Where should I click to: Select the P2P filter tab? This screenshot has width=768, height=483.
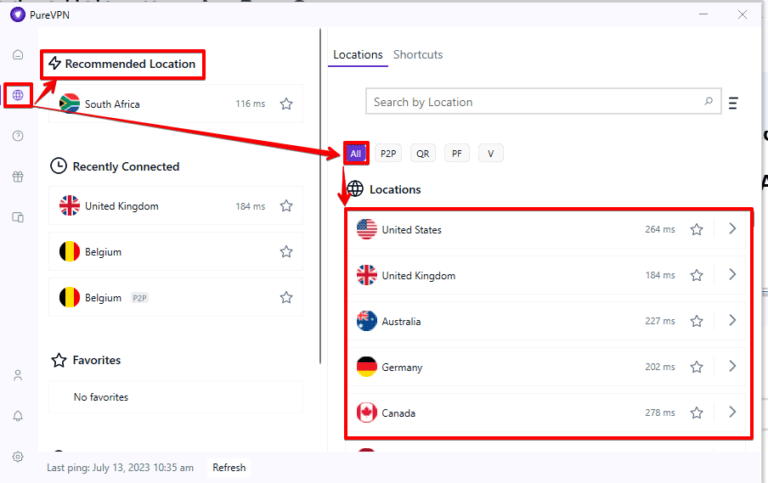[387, 154]
